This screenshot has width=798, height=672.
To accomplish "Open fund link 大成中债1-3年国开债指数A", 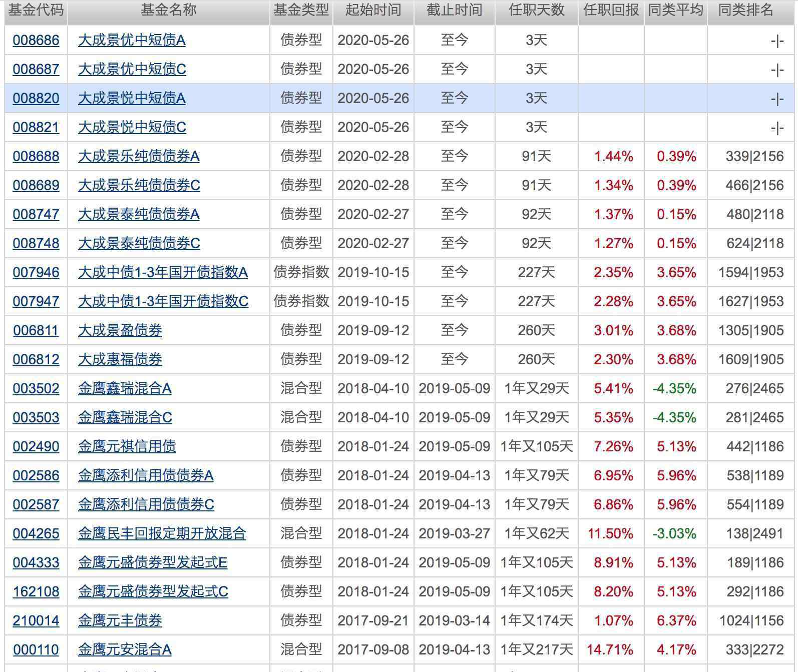I will [163, 272].
